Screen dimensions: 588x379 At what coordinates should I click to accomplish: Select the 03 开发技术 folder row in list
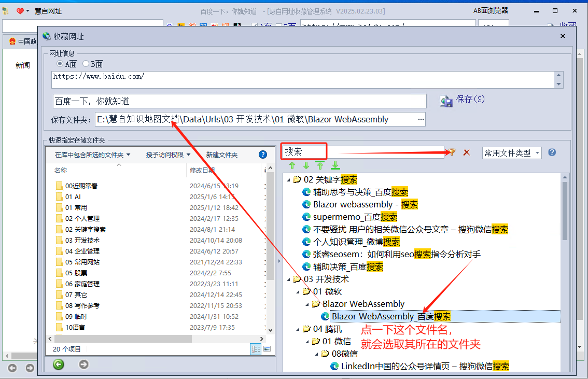point(82,240)
